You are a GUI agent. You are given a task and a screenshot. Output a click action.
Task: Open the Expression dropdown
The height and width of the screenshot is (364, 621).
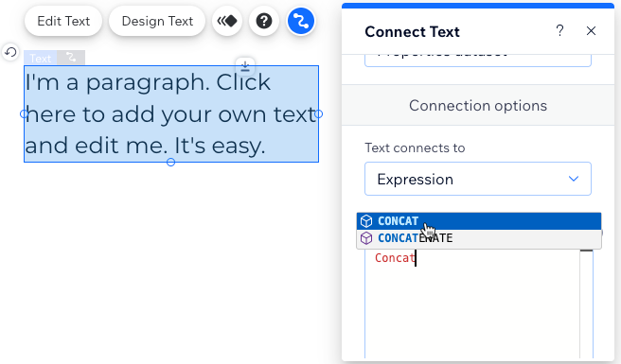point(478,179)
